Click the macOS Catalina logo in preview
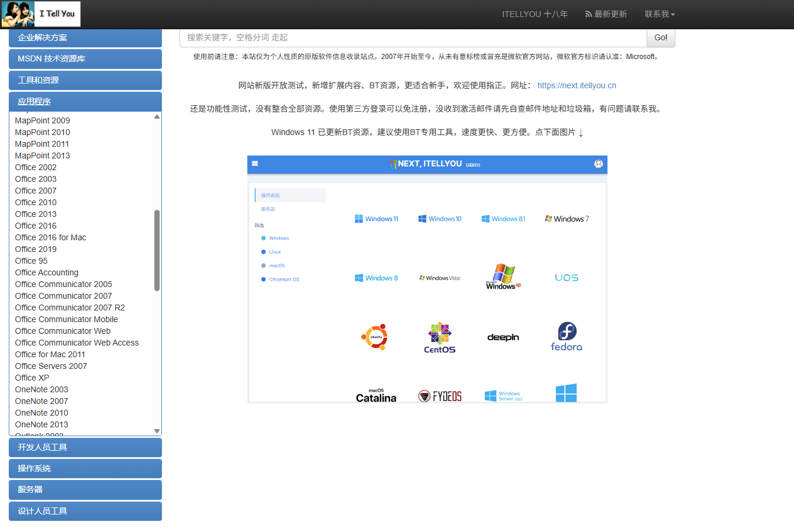Image resolution: width=794 pixels, height=532 pixels. point(376,396)
